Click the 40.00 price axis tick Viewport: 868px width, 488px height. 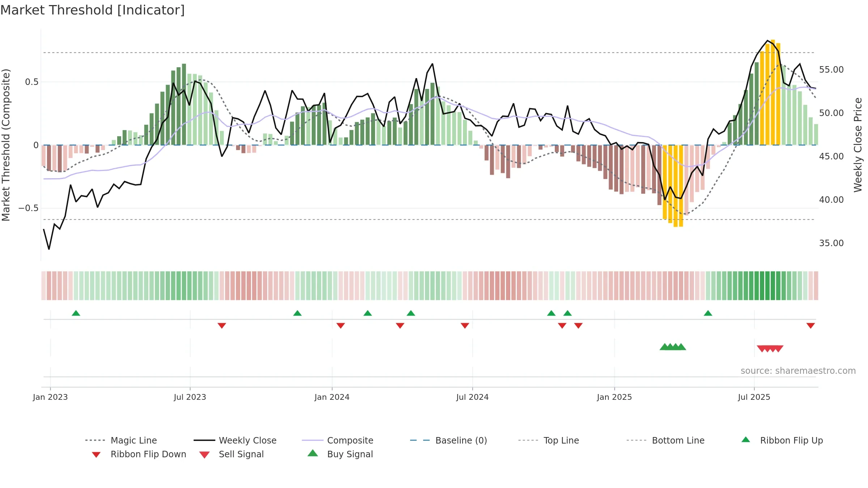pyautogui.click(x=831, y=200)
